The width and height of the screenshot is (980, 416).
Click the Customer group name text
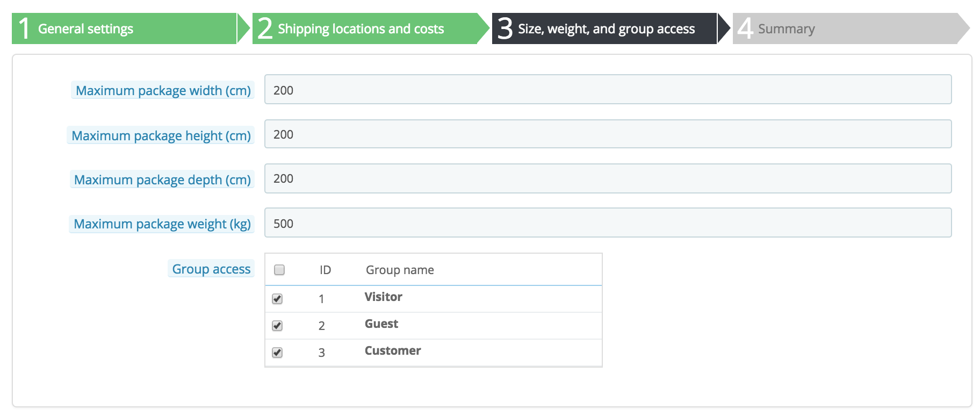pos(393,351)
